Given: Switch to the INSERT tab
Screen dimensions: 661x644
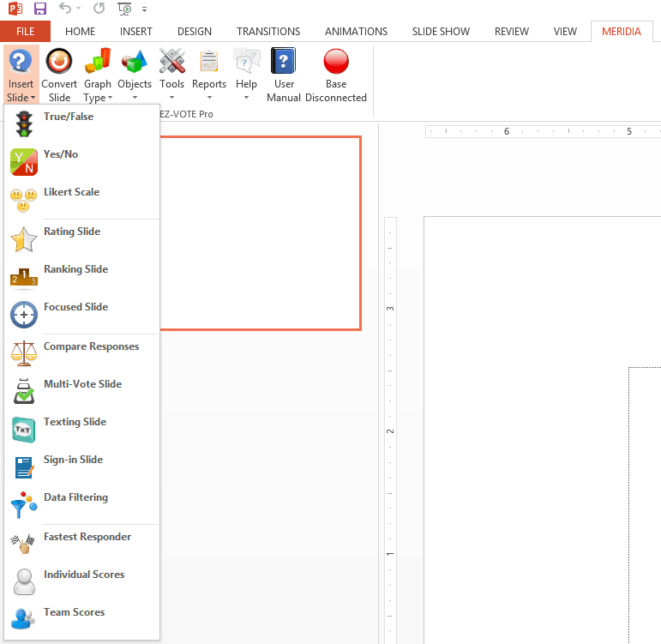Looking at the screenshot, I should (x=135, y=32).
